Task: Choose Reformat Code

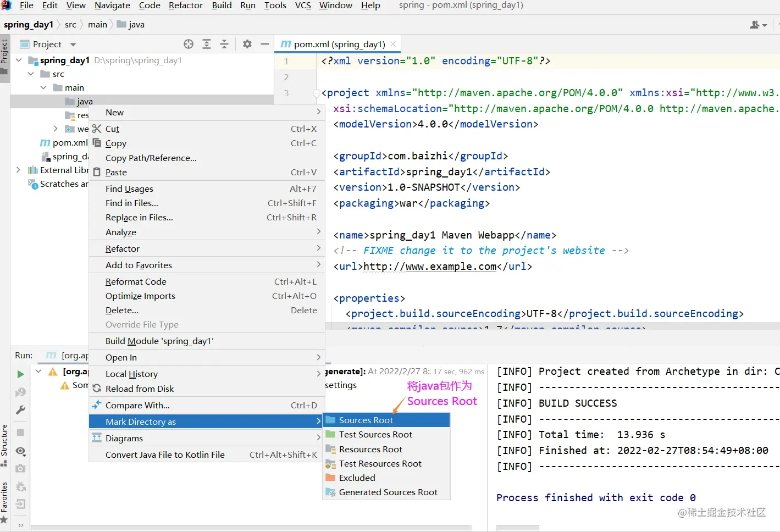Action: (x=207, y=281)
